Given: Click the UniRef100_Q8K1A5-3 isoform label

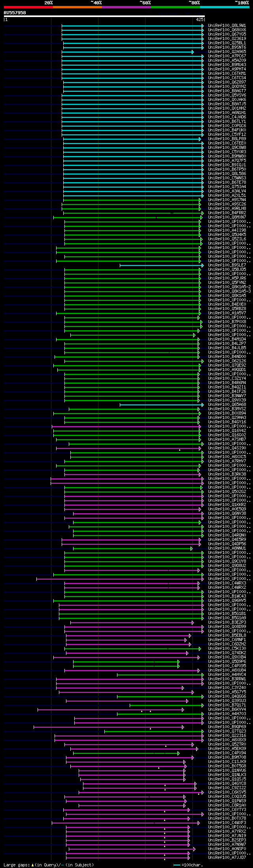Looking at the screenshot, I should (x=229, y=291).
